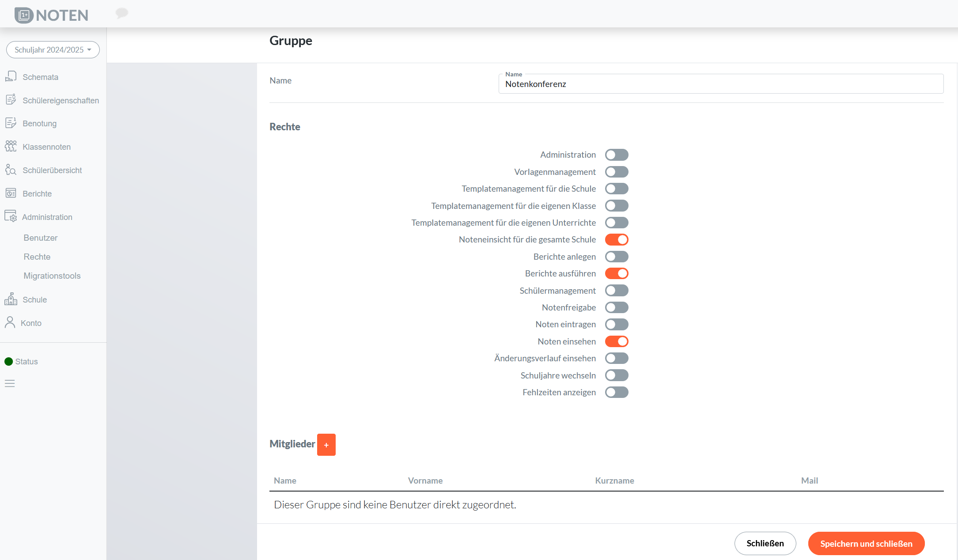Open the Benutzer submenu item
The height and width of the screenshot is (560, 958).
click(41, 238)
